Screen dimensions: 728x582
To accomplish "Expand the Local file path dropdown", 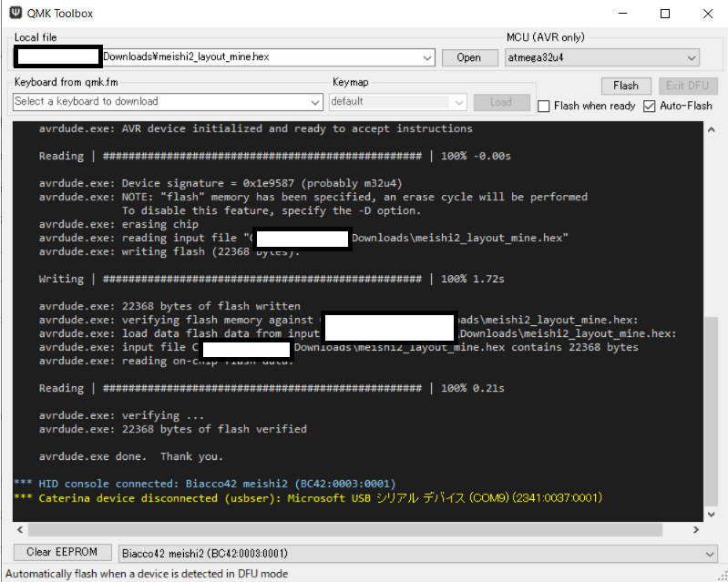I will (x=426, y=58).
